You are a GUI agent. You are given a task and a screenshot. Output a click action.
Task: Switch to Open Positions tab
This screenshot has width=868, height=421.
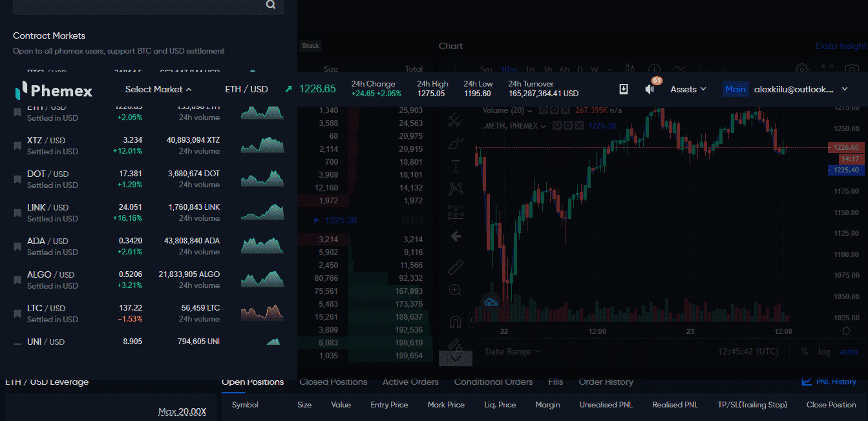(253, 382)
